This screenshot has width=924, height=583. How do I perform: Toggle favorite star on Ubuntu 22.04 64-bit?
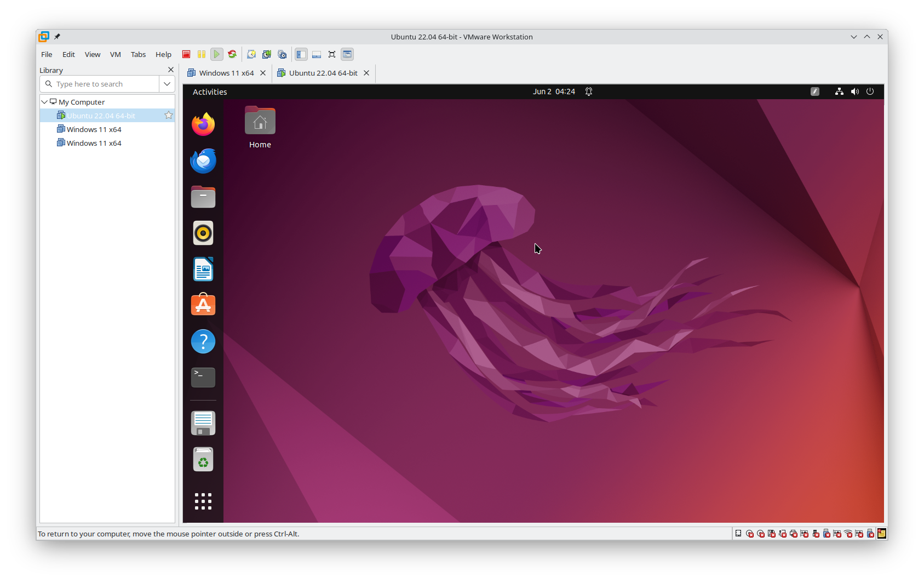[169, 115]
